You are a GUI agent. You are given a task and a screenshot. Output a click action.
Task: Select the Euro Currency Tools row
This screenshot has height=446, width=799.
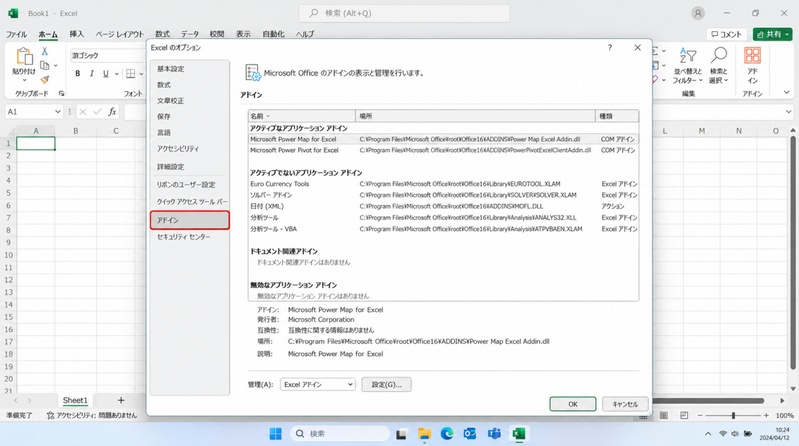(x=443, y=184)
